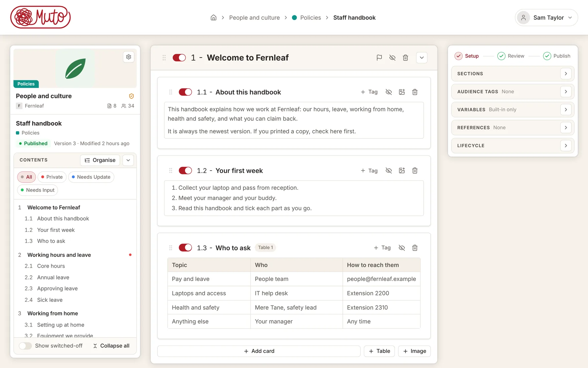Viewport: 588px width, 368px height.
Task: Grab drag handle of section 1 header
Action: point(164,58)
